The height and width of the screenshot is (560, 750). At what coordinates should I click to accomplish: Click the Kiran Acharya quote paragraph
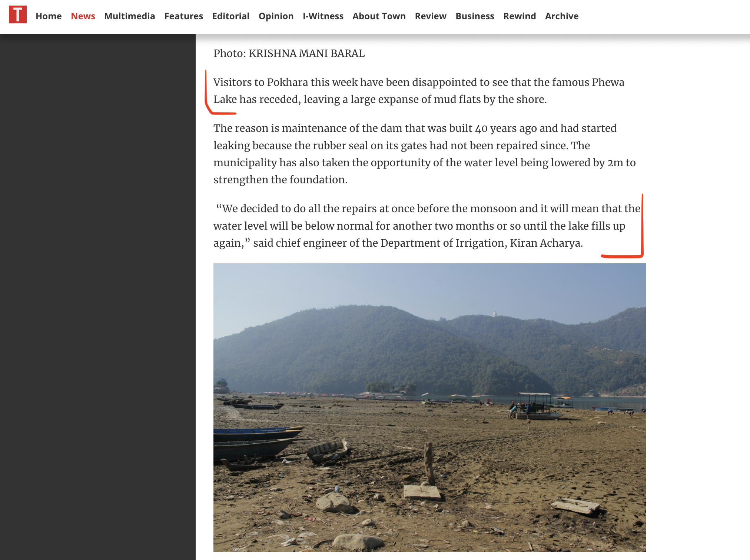click(x=427, y=226)
